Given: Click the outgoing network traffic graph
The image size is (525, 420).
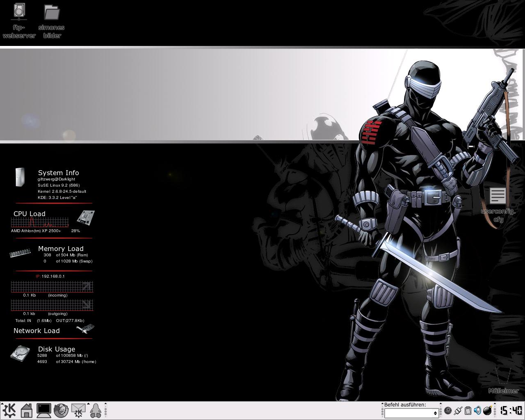Looking at the screenshot, I should pyautogui.click(x=52, y=305).
